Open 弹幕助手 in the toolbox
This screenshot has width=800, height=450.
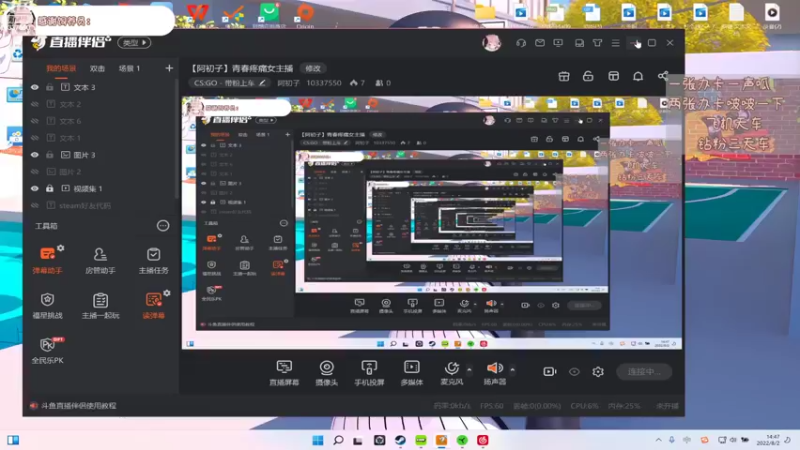coord(47,260)
